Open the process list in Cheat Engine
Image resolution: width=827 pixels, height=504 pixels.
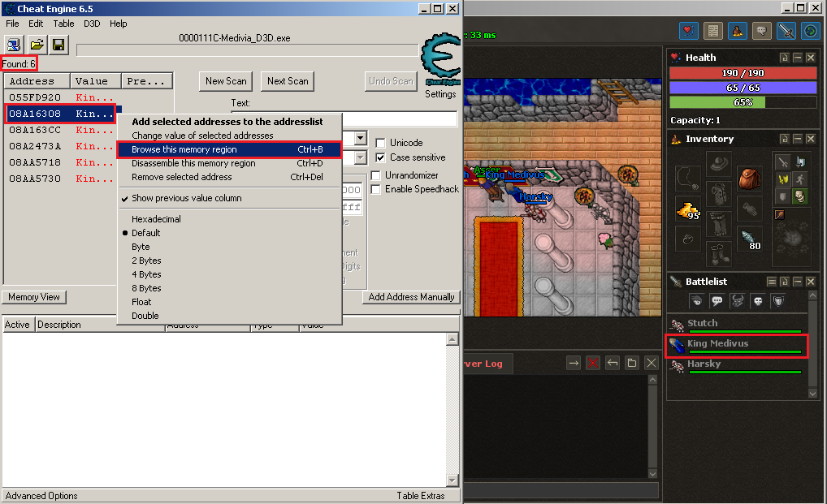click(x=14, y=45)
